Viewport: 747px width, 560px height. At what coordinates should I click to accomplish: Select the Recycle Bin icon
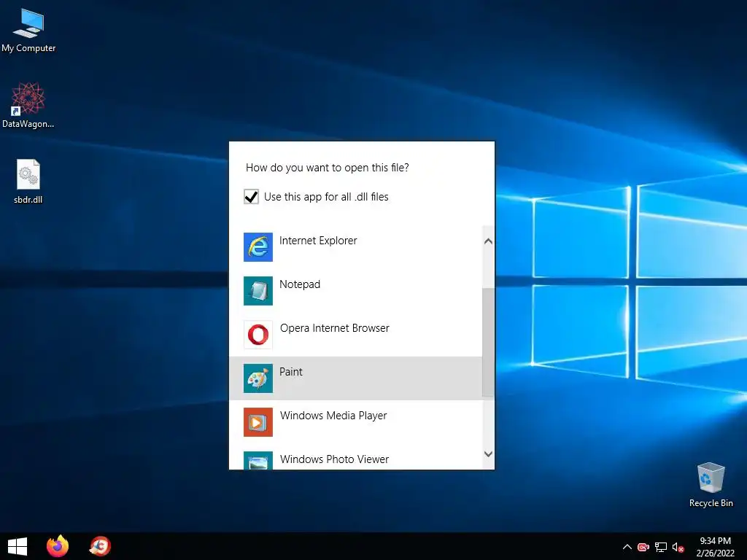coord(711,477)
